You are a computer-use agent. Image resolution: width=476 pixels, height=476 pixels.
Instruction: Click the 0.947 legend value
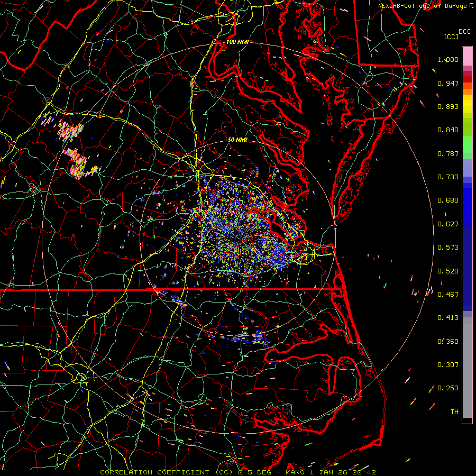click(448, 83)
